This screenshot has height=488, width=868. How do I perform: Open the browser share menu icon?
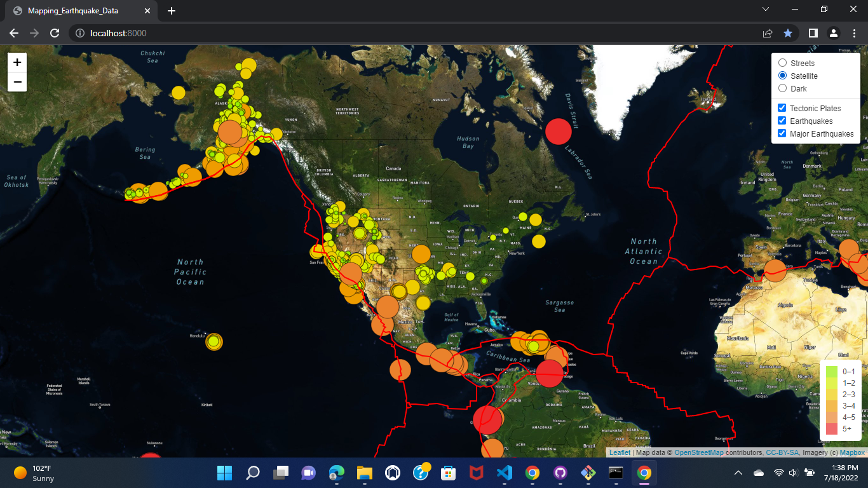[767, 33]
